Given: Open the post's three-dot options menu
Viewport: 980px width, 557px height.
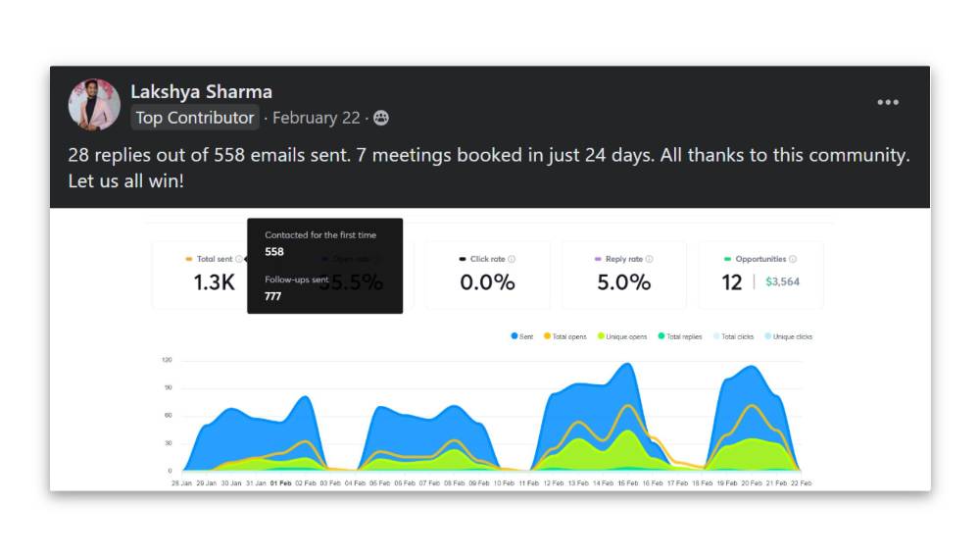Looking at the screenshot, I should [887, 103].
